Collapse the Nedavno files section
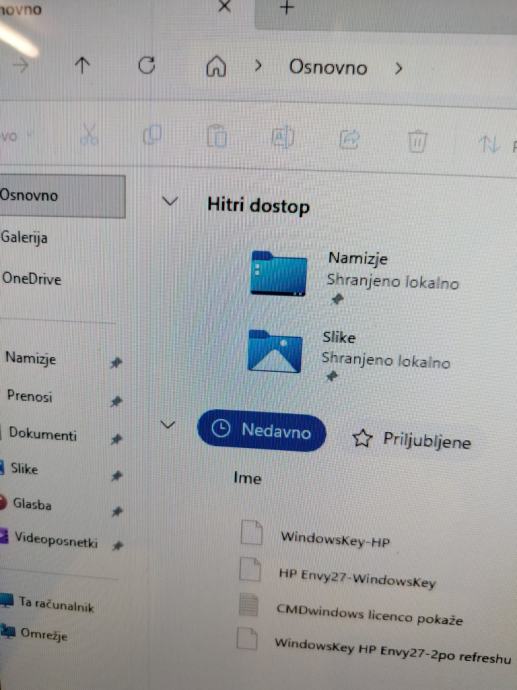 [x=168, y=425]
